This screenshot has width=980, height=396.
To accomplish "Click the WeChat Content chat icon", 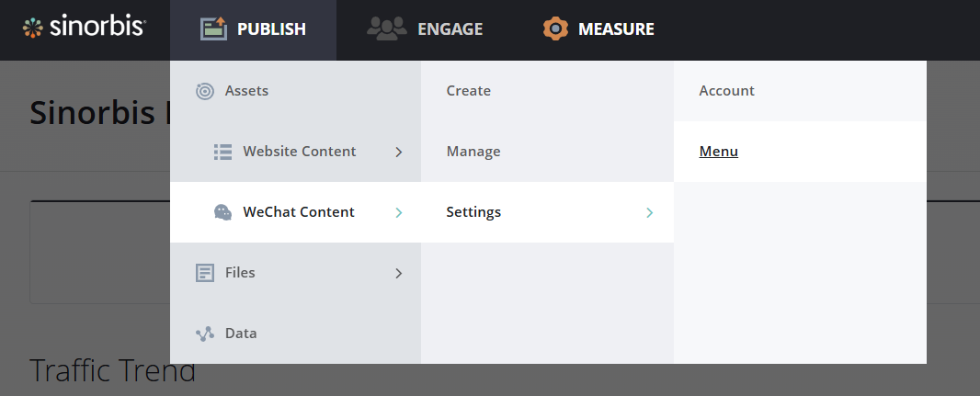I will click(x=222, y=212).
